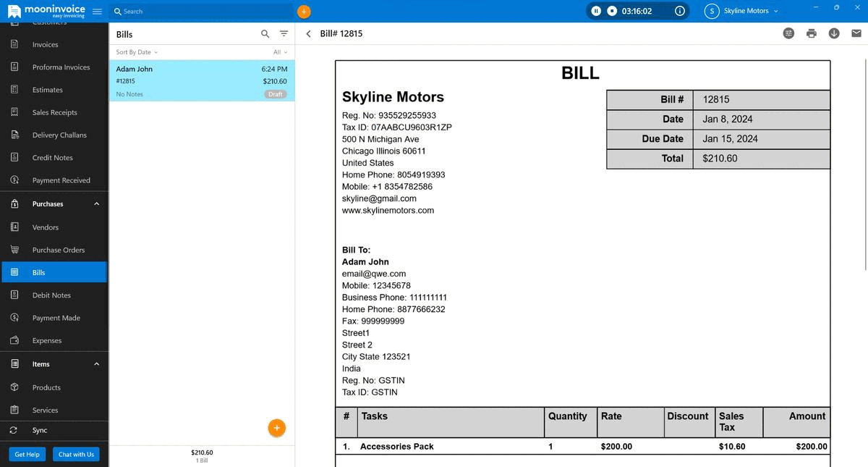Click the Sync label in the sidebar
868x467 pixels.
[40, 430]
